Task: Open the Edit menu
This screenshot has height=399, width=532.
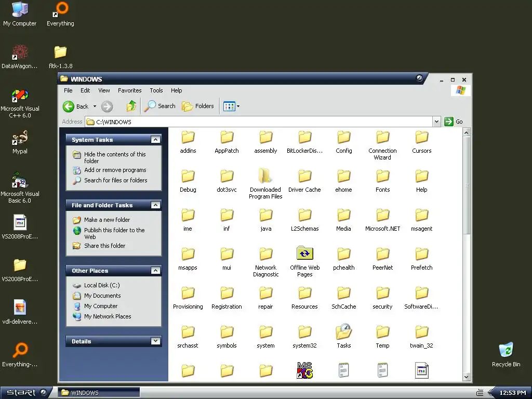Action: pyautogui.click(x=85, y=90)
